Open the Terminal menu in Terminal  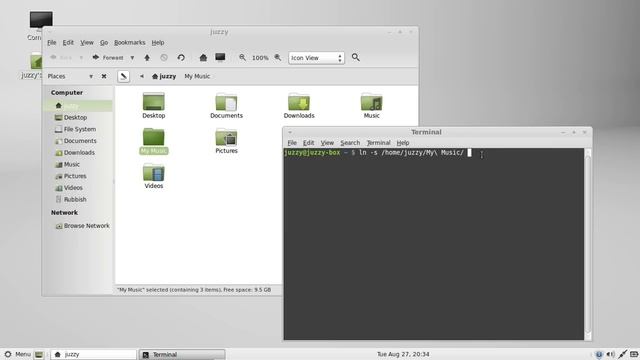[x=378, y=143]
